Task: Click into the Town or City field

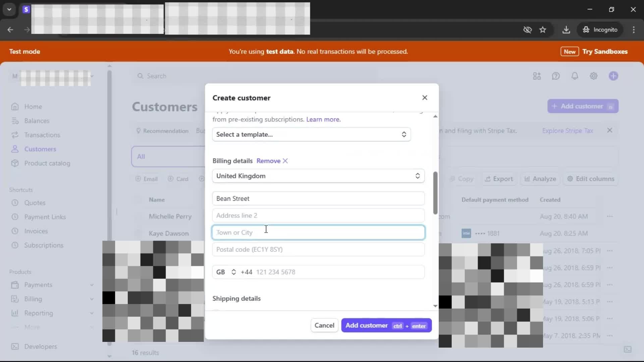Action: (x=318, y=232)
